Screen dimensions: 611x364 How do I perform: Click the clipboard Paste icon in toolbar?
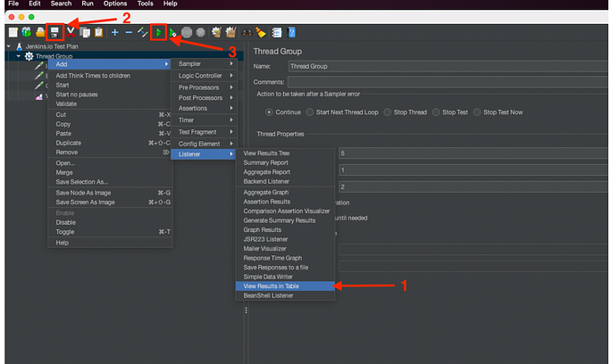pos(98,32)
